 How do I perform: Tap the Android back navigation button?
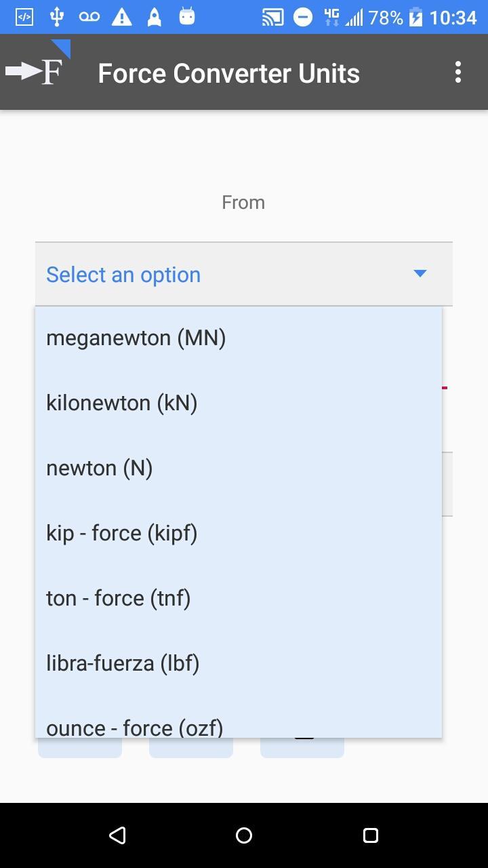tap(117, 835)
